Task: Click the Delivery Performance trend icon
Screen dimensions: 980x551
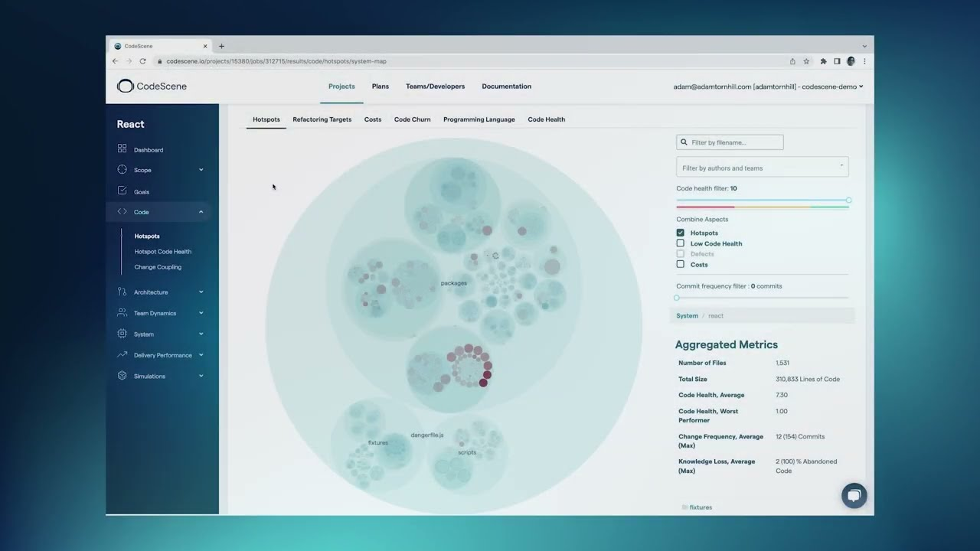Action: point(122,354)
